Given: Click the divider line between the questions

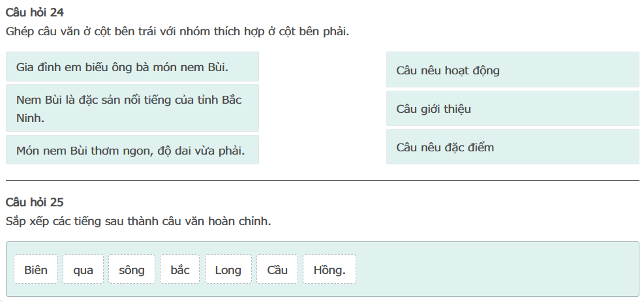Looking at the screenshot, I should click(322, 180).
